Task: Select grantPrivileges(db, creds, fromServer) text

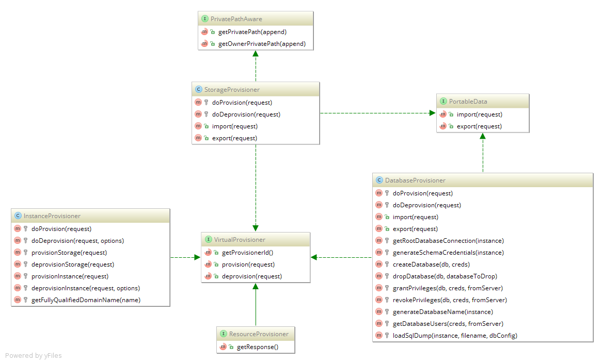Action: (x=448, y=288)
